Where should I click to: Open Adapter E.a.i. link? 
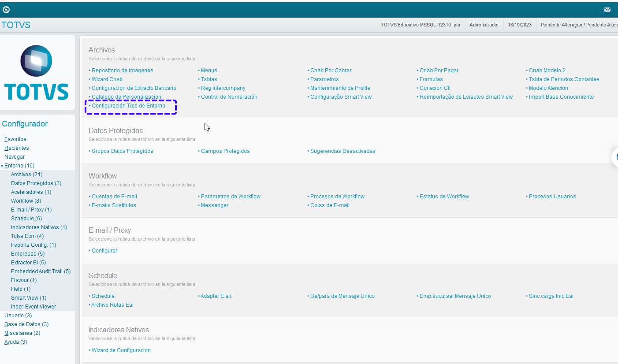pyautogui.click(x=216, y=296)
